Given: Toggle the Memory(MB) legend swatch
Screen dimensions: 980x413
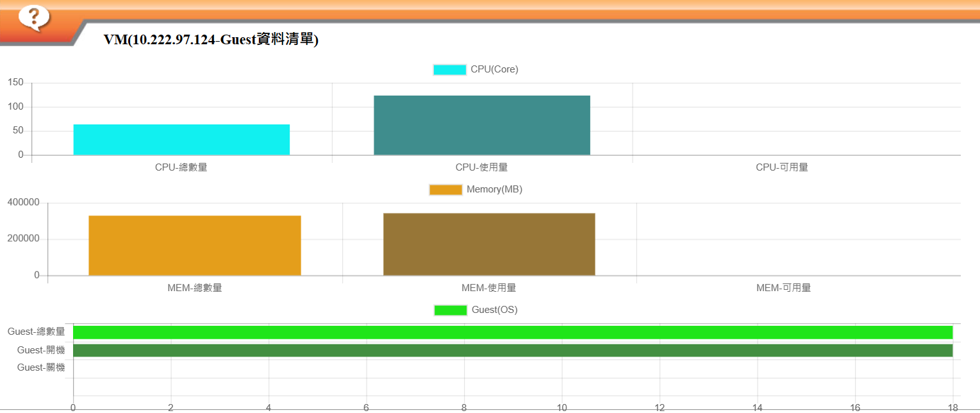Looking at the screenshot, I should point(445,190).
